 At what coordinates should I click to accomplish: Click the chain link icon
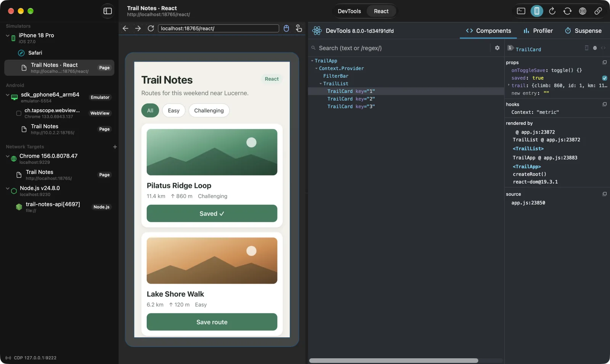pos(598,11)
